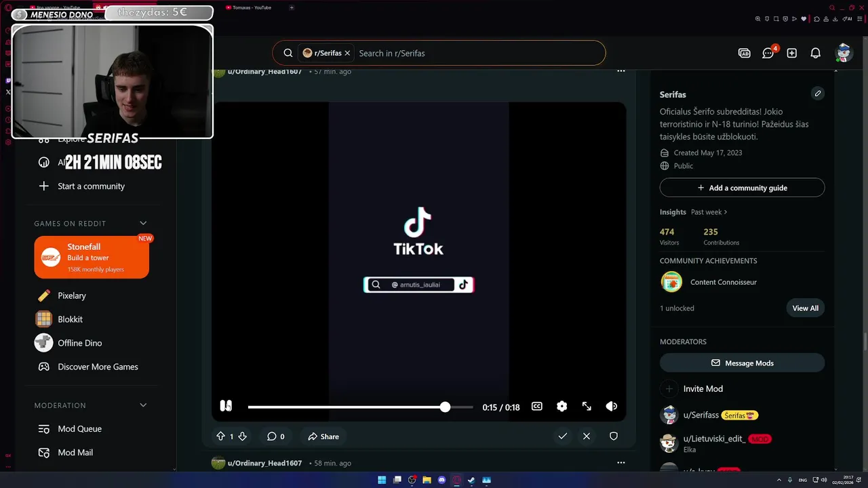The width and height of the screenshot is (868, 488).
Task: Click 'Invite Mod'
Action: (x=703, y=388)
